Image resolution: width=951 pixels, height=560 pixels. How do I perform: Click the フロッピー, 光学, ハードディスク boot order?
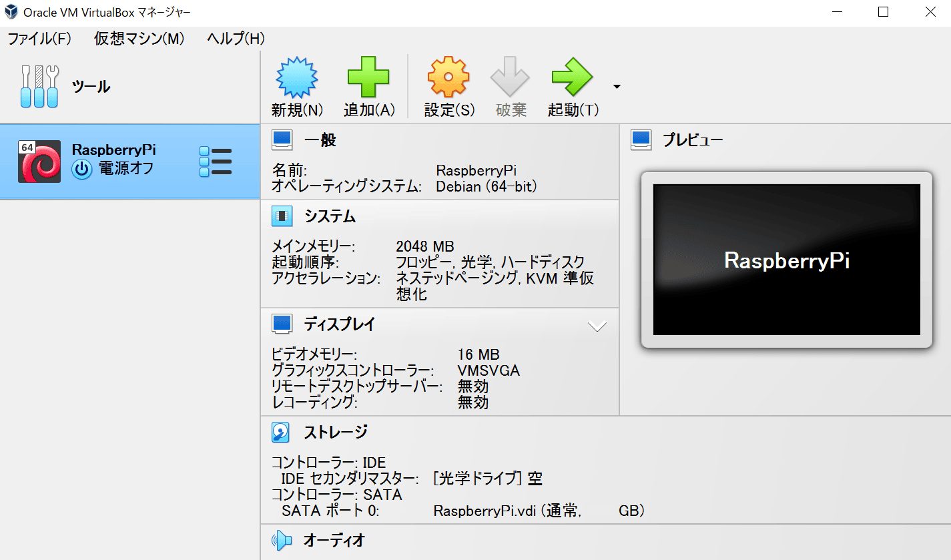pyautogui.click(x=491, y=262)
